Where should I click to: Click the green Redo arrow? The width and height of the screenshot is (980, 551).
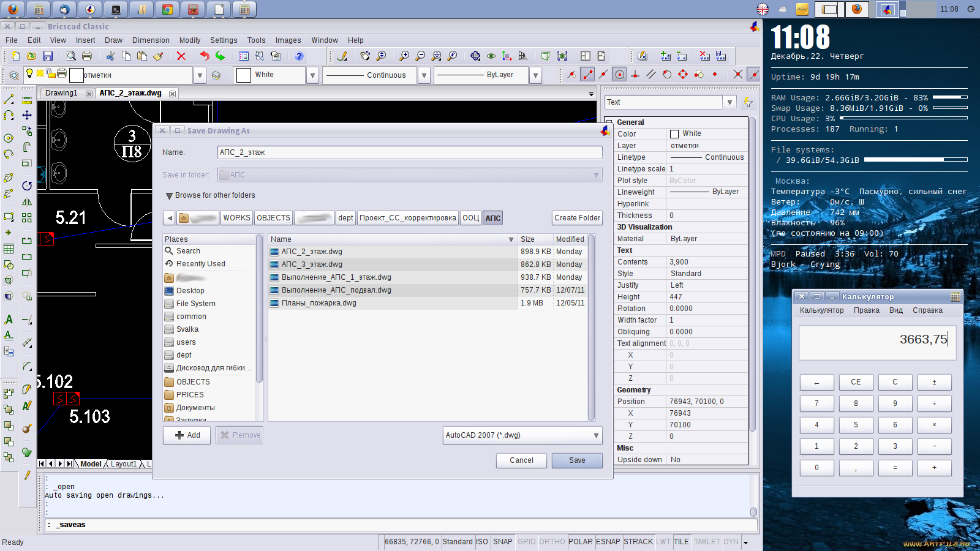[x=221, y=56]
